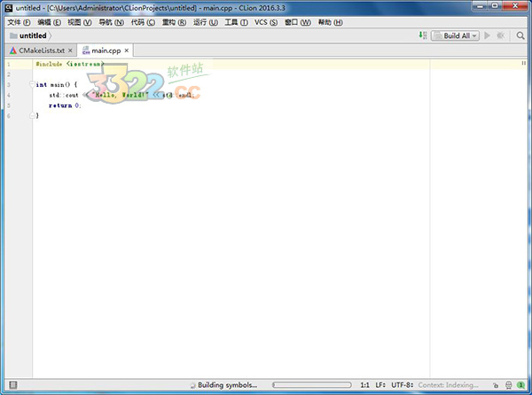Click the CMake icon on CMakeLists.txt tab
The height and width of the screenshot is (395, 532).
(13, 50)
